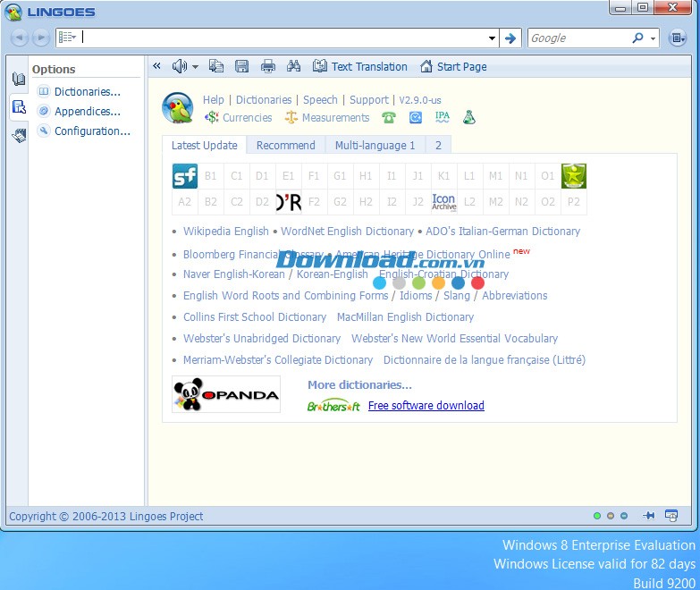Click the save floppy disk icon
700x590 pixels.
[241, 66]
